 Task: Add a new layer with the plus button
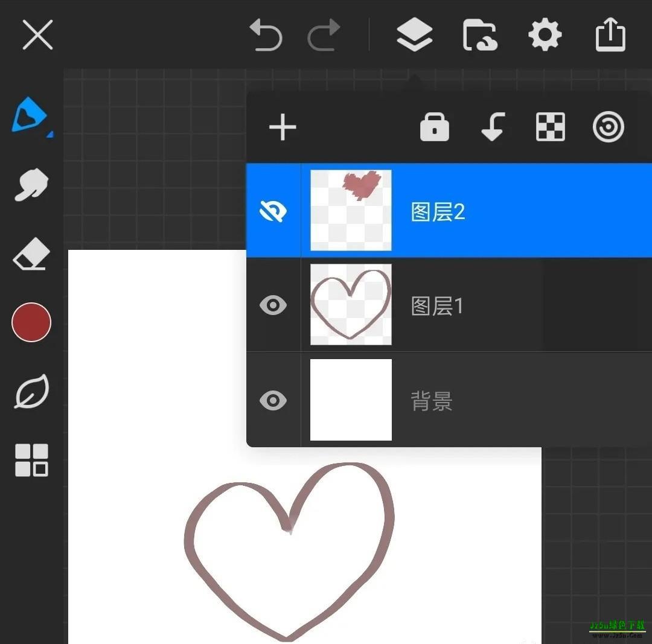[282, 127]
